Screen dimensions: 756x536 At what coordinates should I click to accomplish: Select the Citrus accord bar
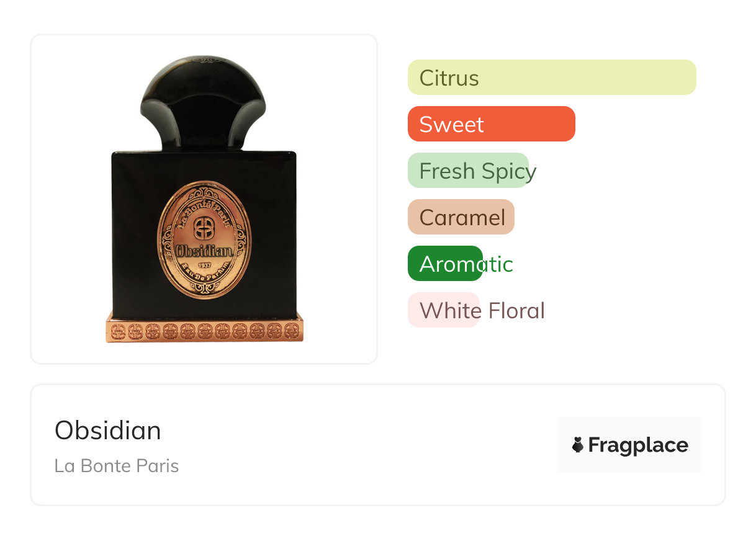point(552,78)
